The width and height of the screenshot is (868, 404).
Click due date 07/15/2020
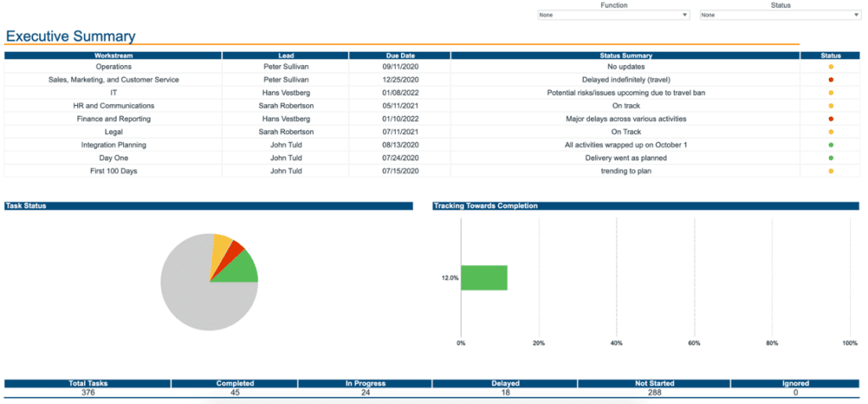[x=400, y=171]
